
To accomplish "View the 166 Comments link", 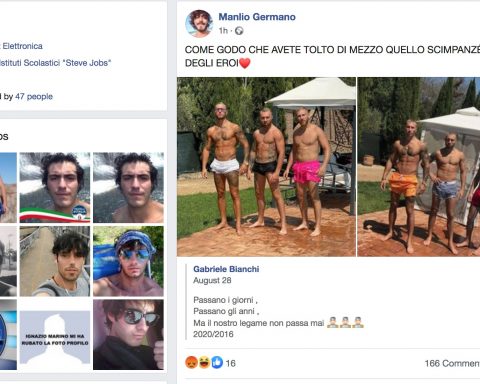I will coord(452,363).
